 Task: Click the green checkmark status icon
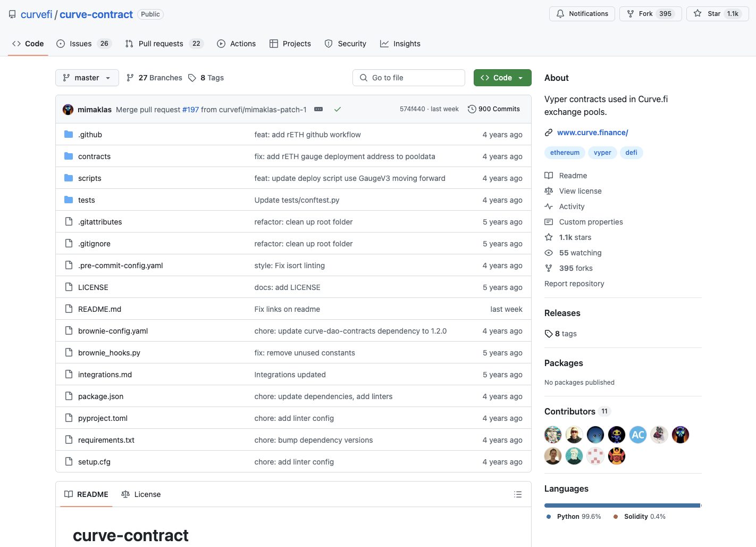coord(338,109)
